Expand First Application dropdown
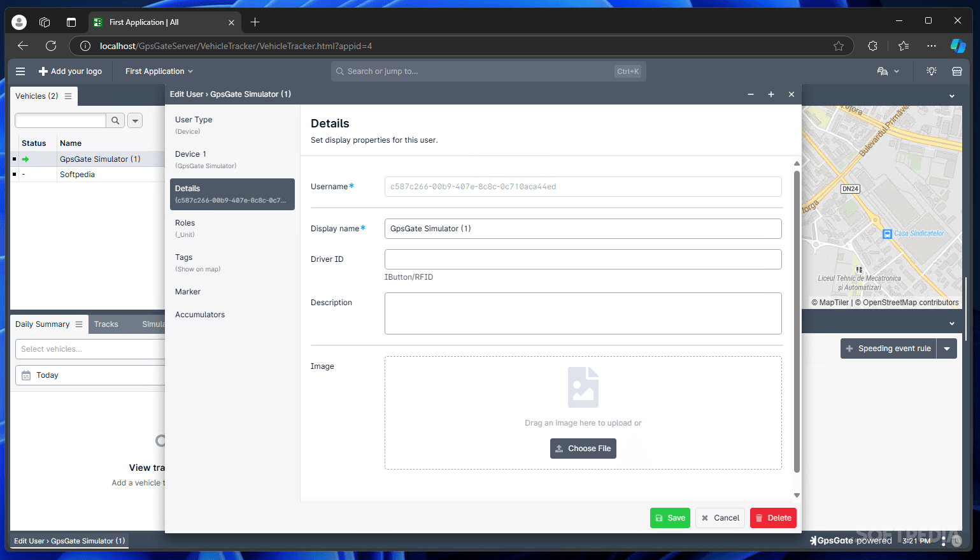This screenshot has height=560, width=980. [159, 71]
